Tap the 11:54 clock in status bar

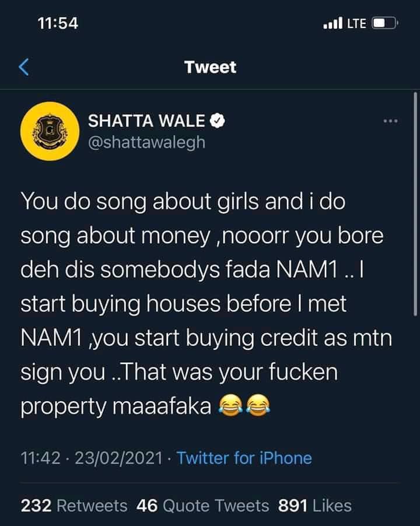coord(58,23)
